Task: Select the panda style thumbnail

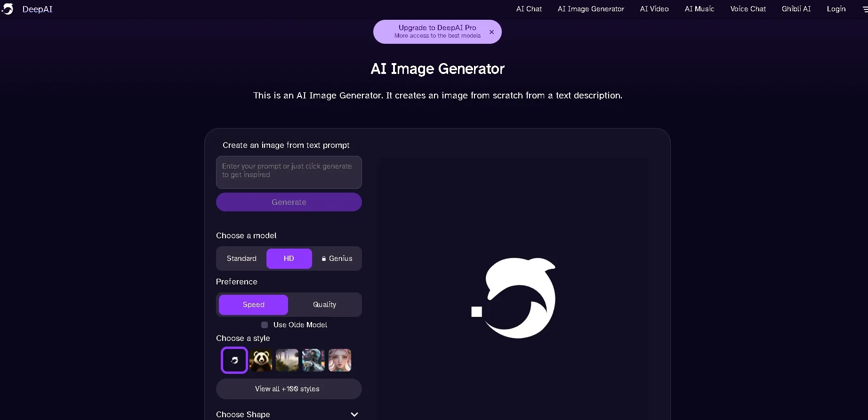Action: click(x=261, y=360)
